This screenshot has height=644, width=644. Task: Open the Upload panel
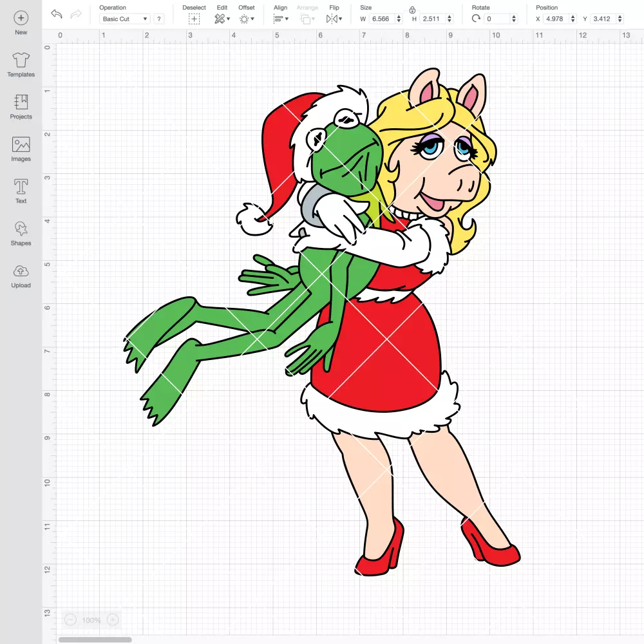[21, 276]
